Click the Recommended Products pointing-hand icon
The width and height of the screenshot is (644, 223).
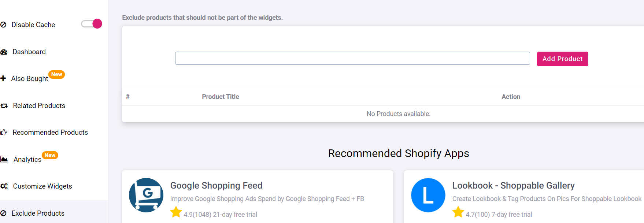tap(4, 133)
